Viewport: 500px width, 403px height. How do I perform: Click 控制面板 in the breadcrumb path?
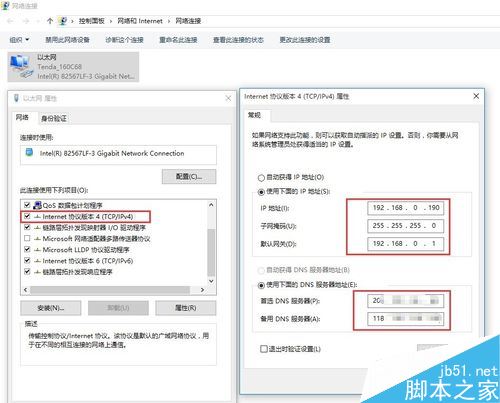pyautogui.click(x=92, y=21)
